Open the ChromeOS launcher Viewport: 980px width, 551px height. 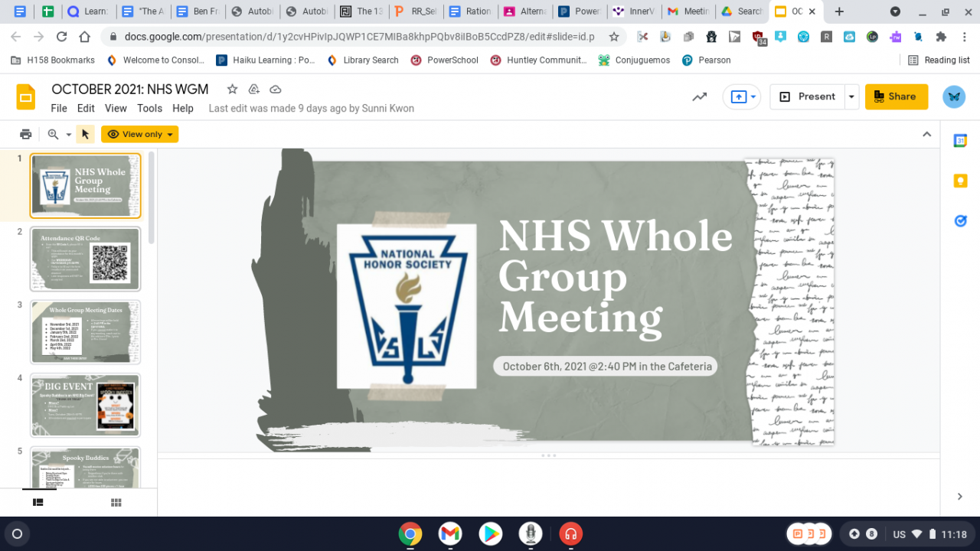click(17, 533)
